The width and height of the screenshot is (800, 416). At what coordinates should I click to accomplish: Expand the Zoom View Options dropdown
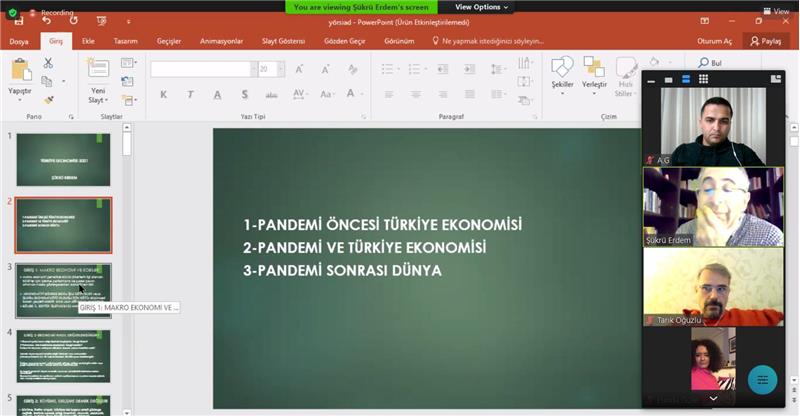(x=482, y=7)
